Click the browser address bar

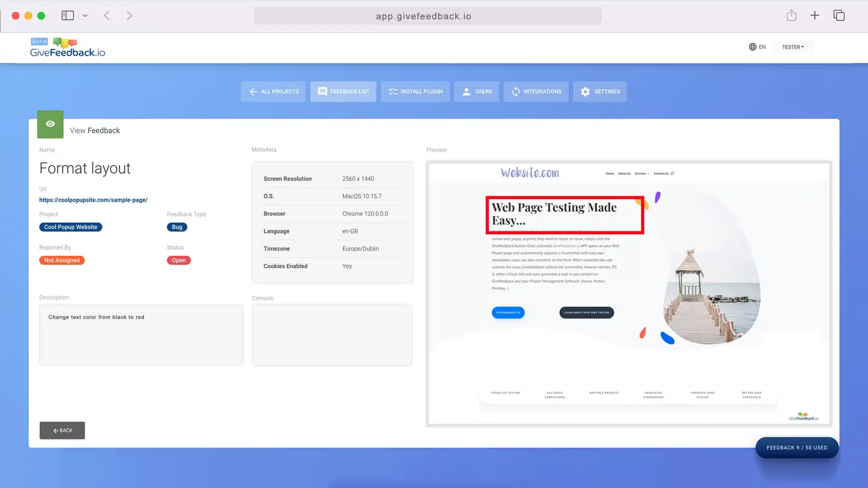point(428,16)
